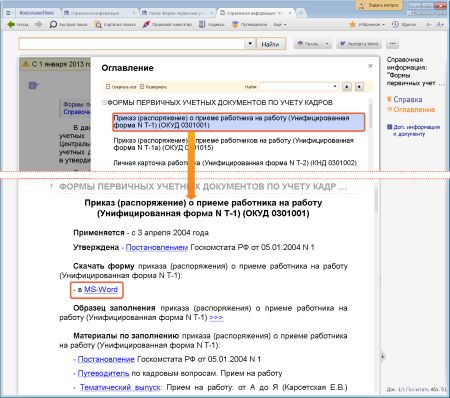Click the Экспорт в Word button

[359, 44]
